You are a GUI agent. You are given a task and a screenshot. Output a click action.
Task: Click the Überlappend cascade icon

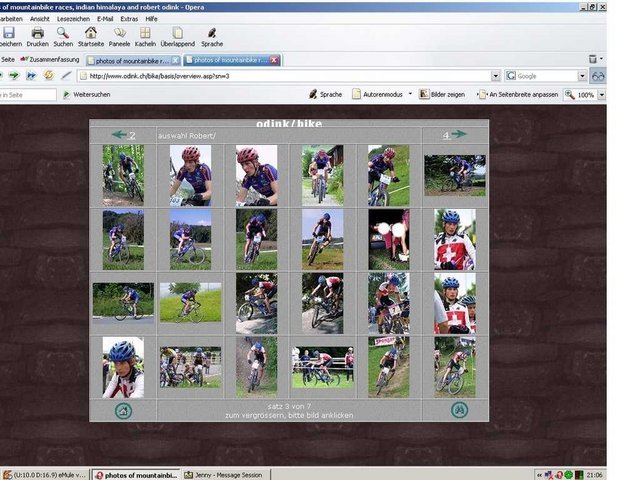(x=178, y=33)
